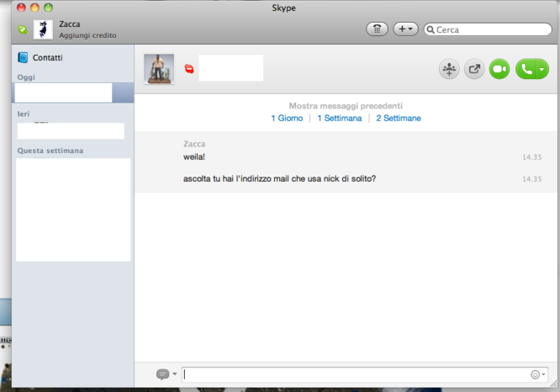Select the Contatti sidebar entry

pyautogui.click(x=73, y=57)
